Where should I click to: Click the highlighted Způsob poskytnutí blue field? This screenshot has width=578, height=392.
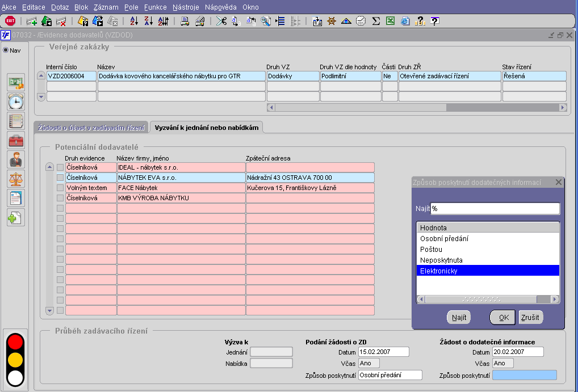[525, 375]
